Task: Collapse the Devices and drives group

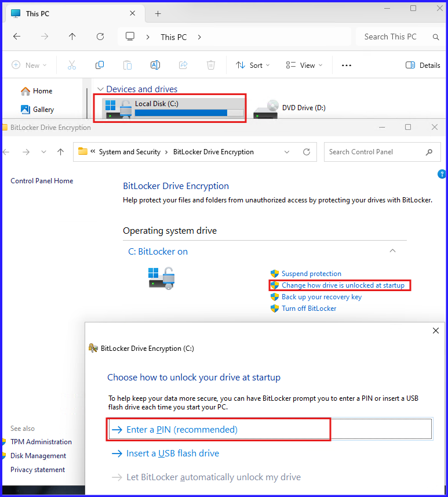Action: pyautogui.click(x=100, y=89)
